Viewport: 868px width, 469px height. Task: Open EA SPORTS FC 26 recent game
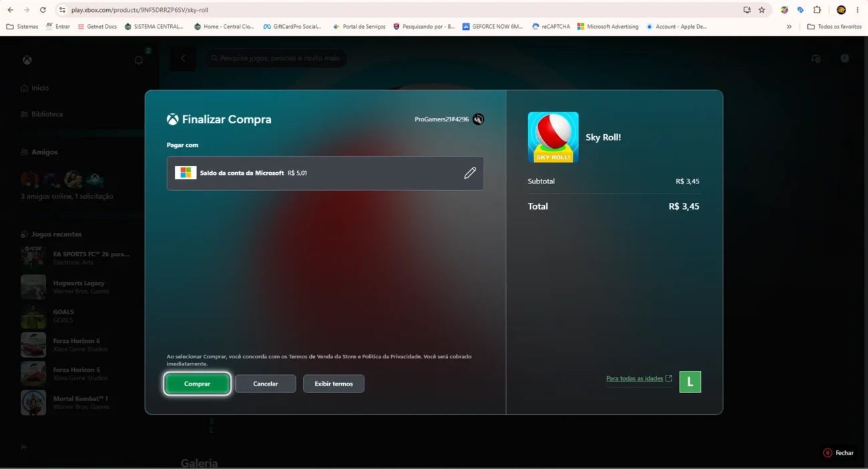point(76,258)
